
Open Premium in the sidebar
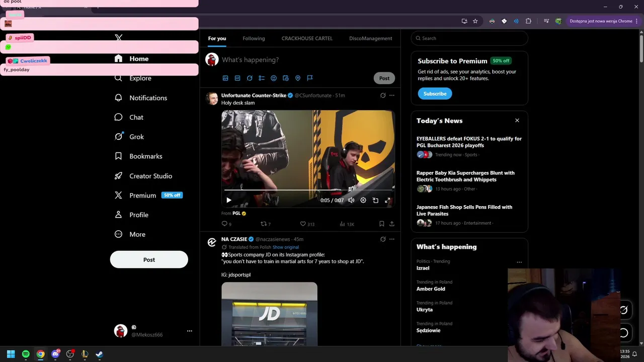point(148,196)
